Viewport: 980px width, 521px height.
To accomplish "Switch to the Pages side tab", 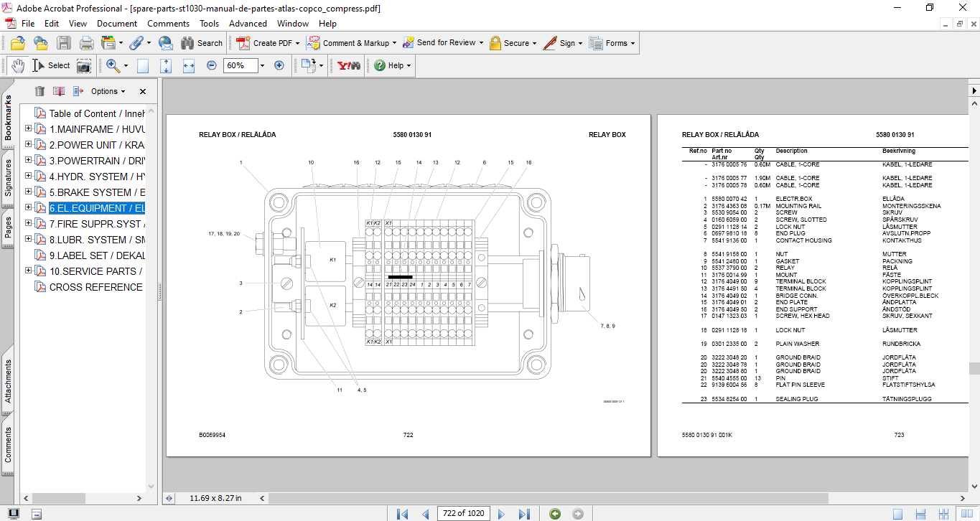I will pos(9,227).
